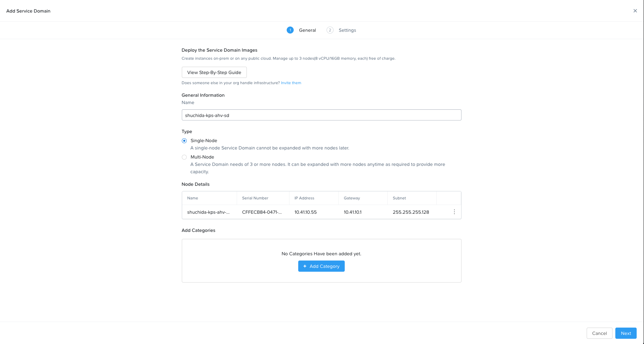Click the node IP 10.41.10.55 cell

(x=306, y=212)
